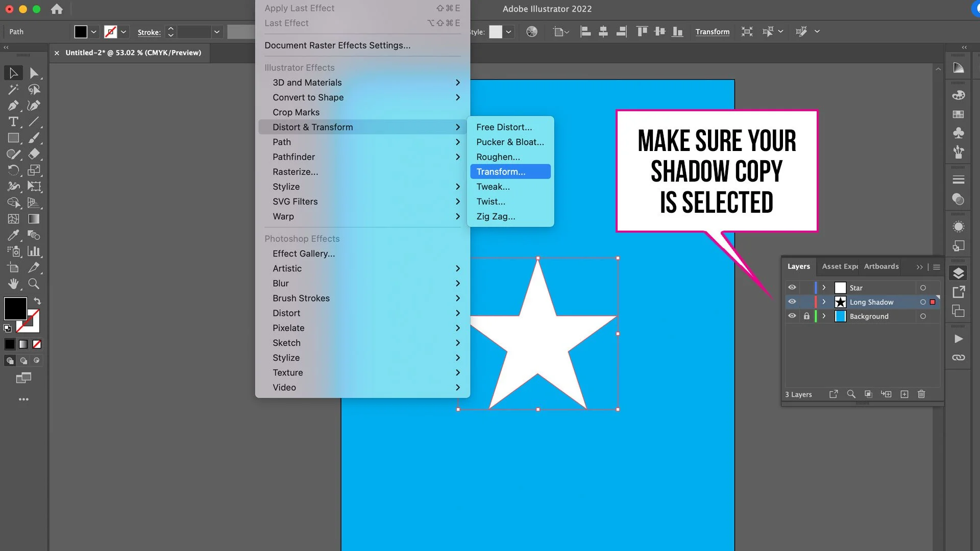
Task: Hide the Star layer
Action: [x=792, y=288]
